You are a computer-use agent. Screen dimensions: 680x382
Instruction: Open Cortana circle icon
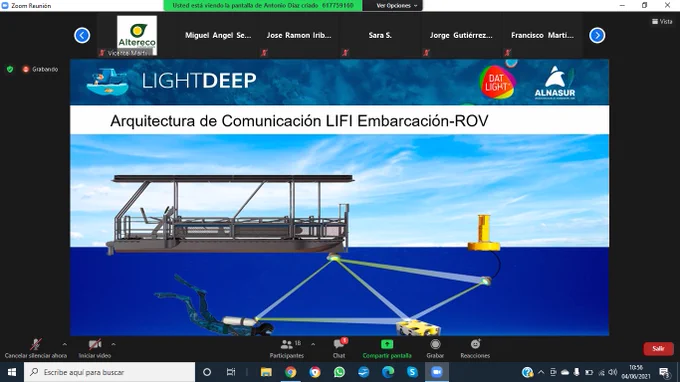[x=207, y=372]
